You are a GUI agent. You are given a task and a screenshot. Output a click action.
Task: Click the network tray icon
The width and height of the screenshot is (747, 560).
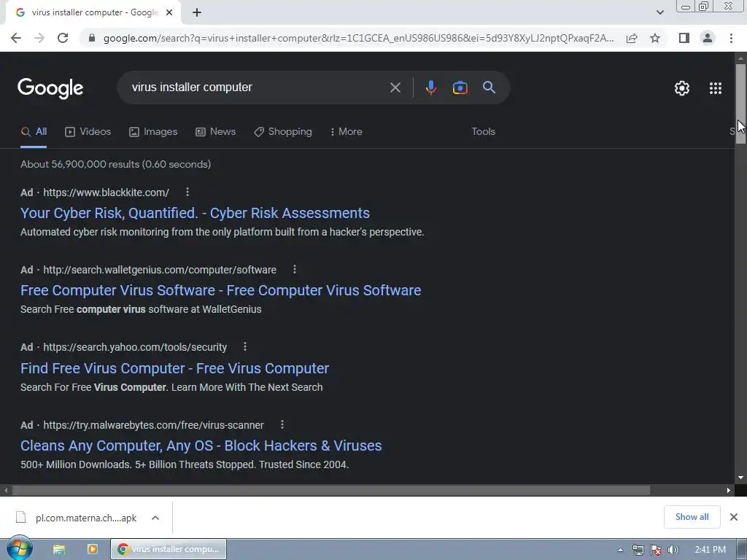pos(638,550)
